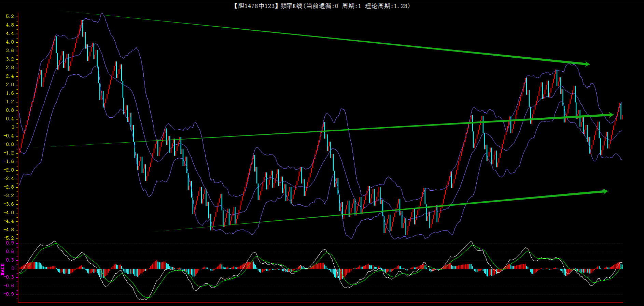The image size is (644, 306).
Task: Click the -4.0 price axis label
Action: [x=9, y=213]
